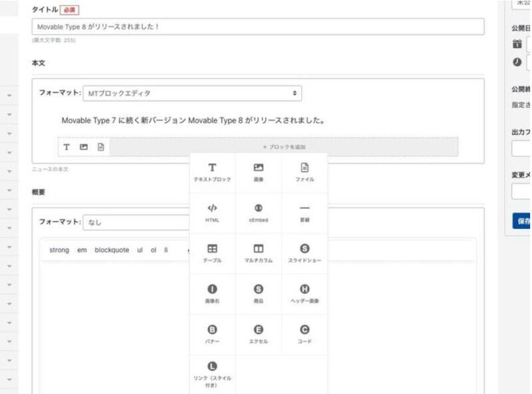Insert an oEmbed block
This screenshot has height=394, width=532.
pos(259,213)
